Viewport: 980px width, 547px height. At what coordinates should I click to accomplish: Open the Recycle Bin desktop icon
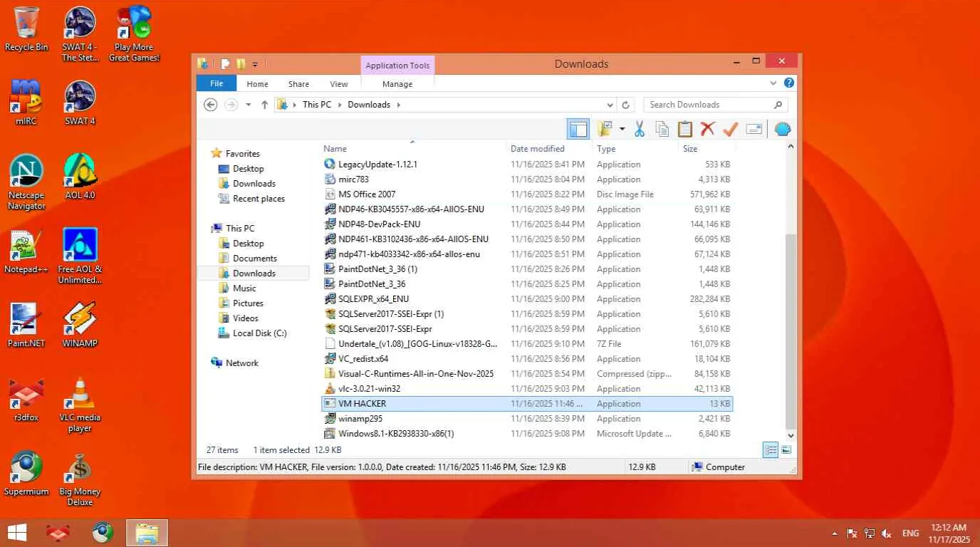26,29
